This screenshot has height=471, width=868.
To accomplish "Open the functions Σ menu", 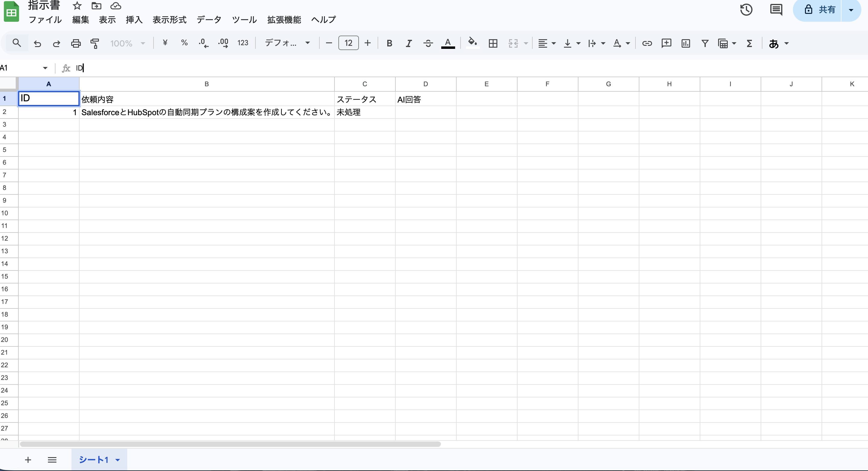I will [749, 43].
